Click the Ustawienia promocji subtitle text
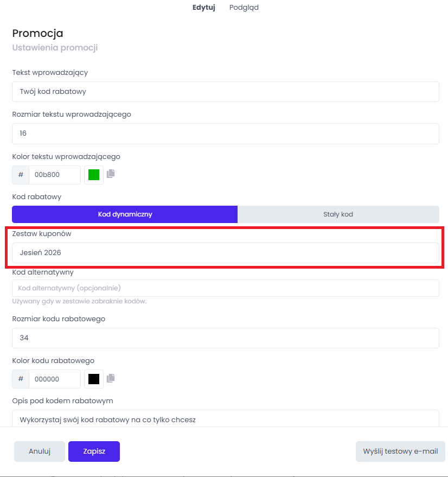This screenshot has width=448, height=477. (55, 48)
